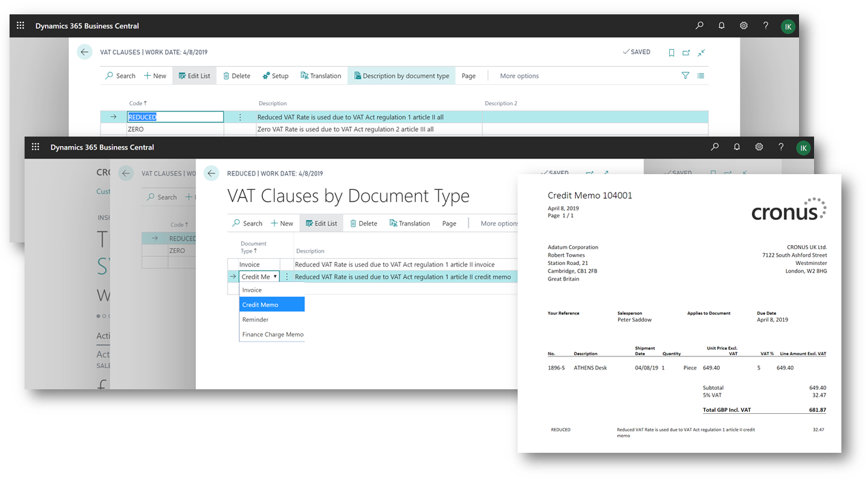
Task: Open the list view options icon
Action: (700, 75)
